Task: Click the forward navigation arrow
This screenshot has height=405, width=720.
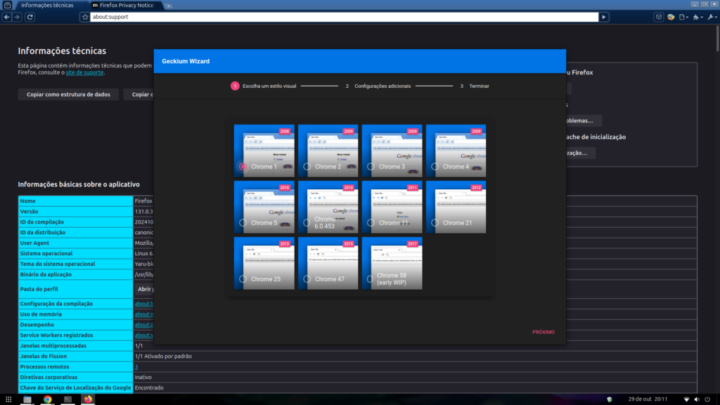Action: pyautogui.click(x=17, y=17)
